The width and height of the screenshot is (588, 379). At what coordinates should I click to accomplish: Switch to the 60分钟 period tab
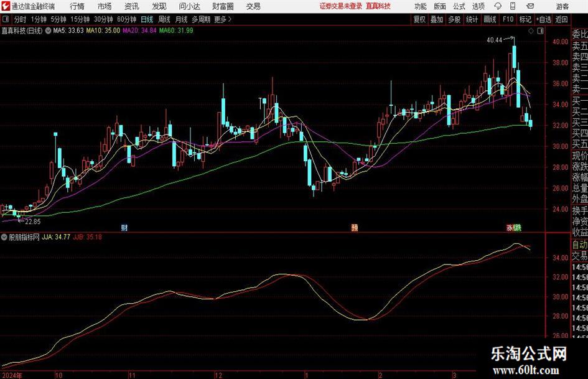tap(127, 19)
